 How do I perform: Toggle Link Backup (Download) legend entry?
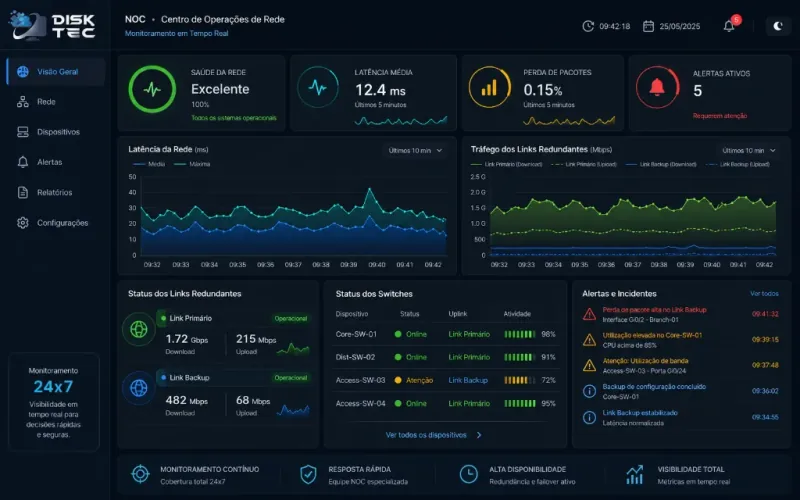(x=661, y=164)
